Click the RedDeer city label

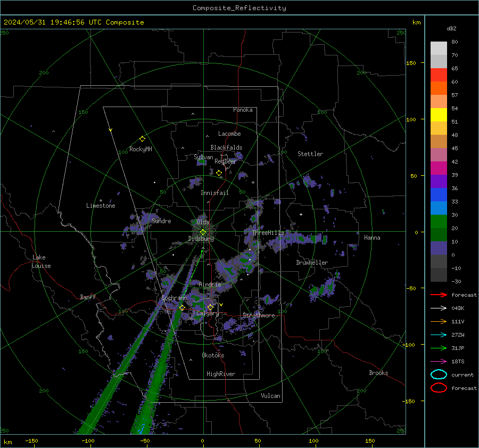tap(226, 161)
